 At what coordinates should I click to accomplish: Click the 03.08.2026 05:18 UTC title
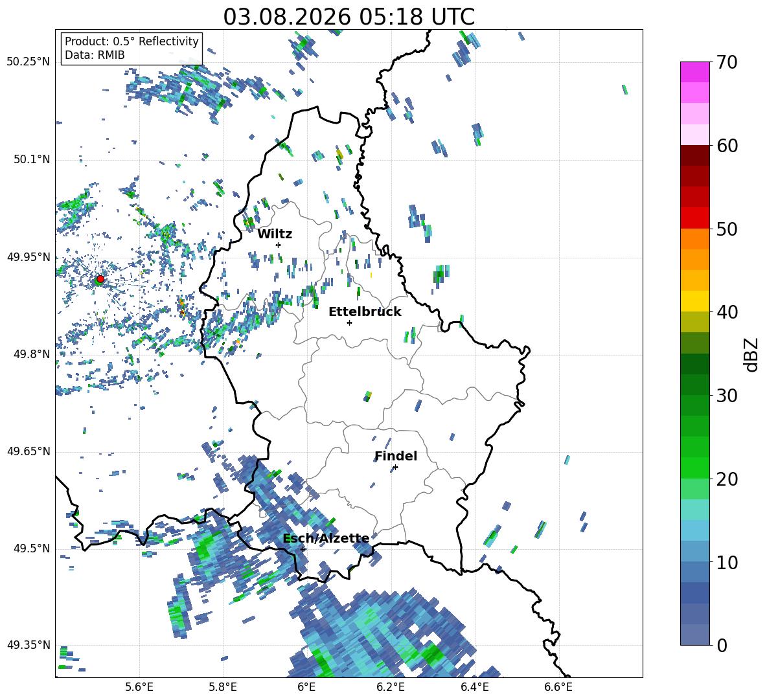coord(349,17)
